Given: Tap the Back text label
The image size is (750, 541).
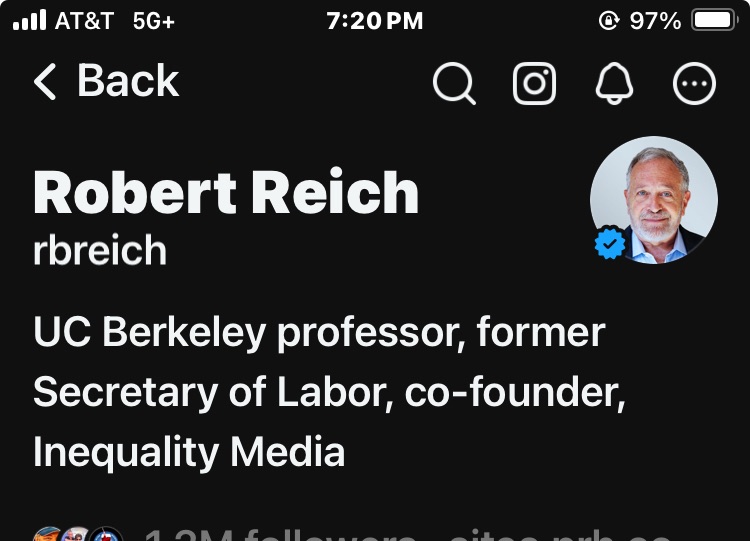Looking at the screenshot, I should point(128,82).
